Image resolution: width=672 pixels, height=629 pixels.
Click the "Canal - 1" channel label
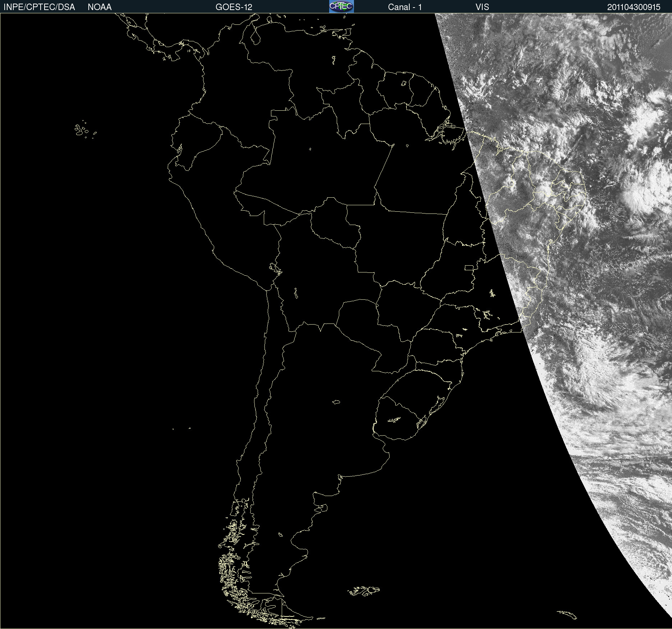405,7
